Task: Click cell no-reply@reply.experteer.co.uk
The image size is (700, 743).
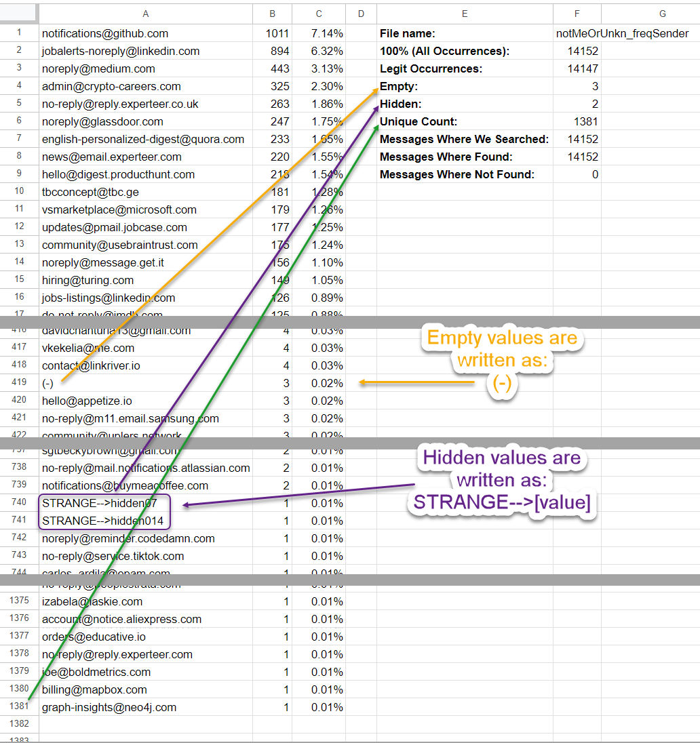Action: click(146, 104)
